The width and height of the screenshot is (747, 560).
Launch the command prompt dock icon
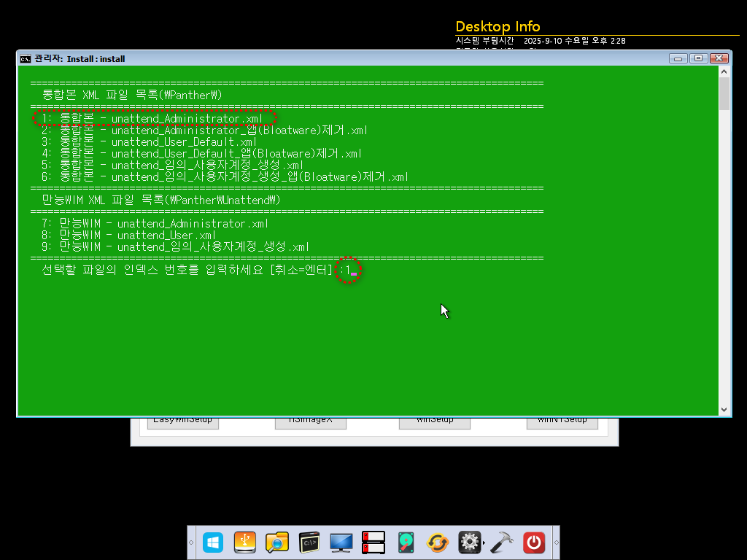point(309,542)
